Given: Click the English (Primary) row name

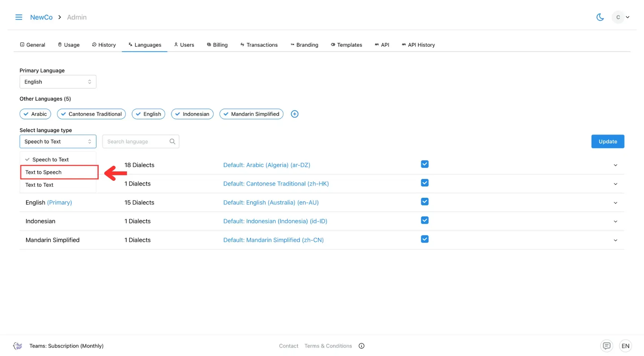Looking at the screenshot, I should click(x=49, y=203).
